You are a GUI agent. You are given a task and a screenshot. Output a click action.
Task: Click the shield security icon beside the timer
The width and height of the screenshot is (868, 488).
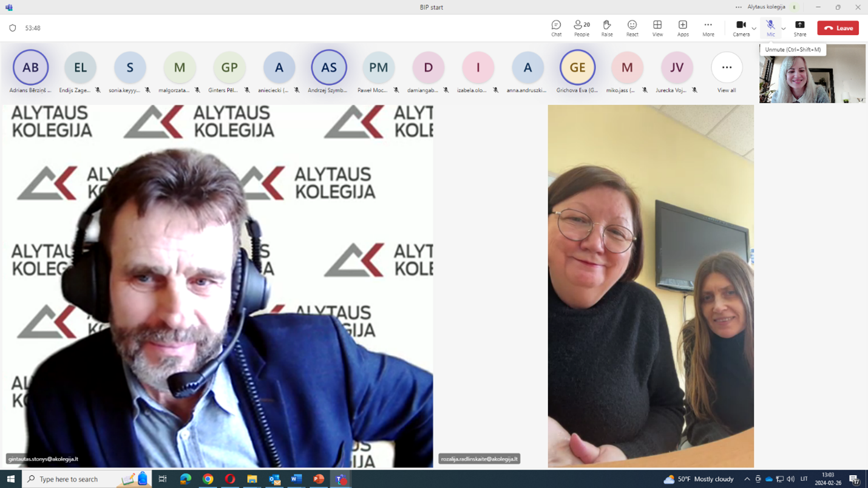click(x=12, y=28)
